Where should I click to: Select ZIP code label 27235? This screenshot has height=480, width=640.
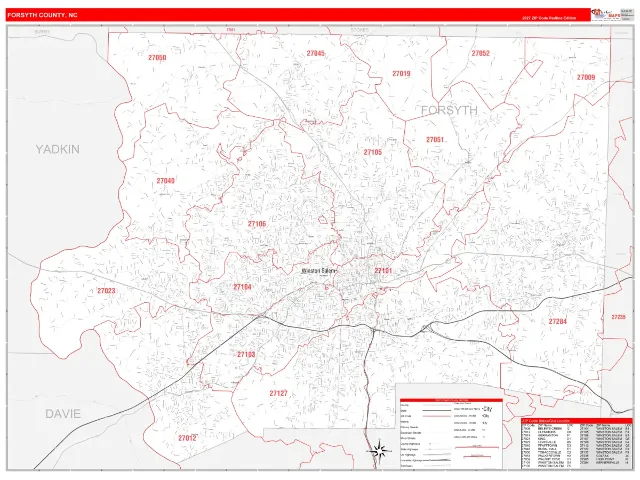618,317
